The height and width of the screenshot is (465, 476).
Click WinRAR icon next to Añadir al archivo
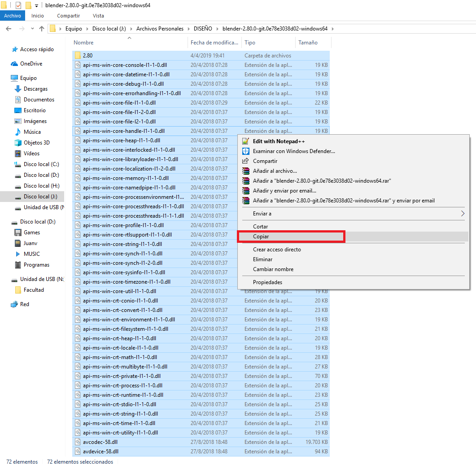(245, 171)
